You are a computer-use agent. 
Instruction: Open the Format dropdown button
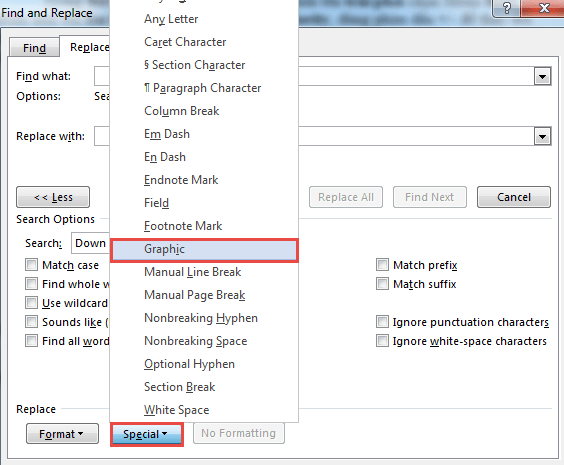(62, 434)
